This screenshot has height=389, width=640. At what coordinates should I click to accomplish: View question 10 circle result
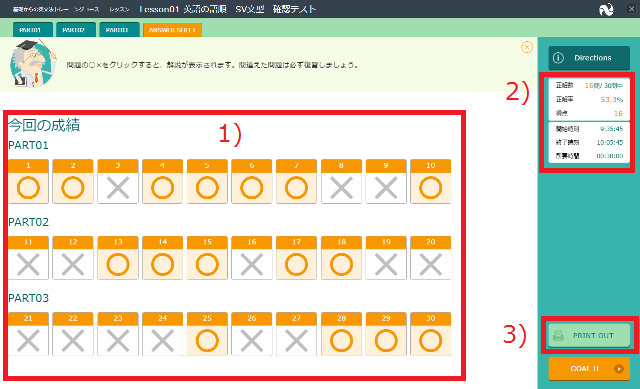431,181
